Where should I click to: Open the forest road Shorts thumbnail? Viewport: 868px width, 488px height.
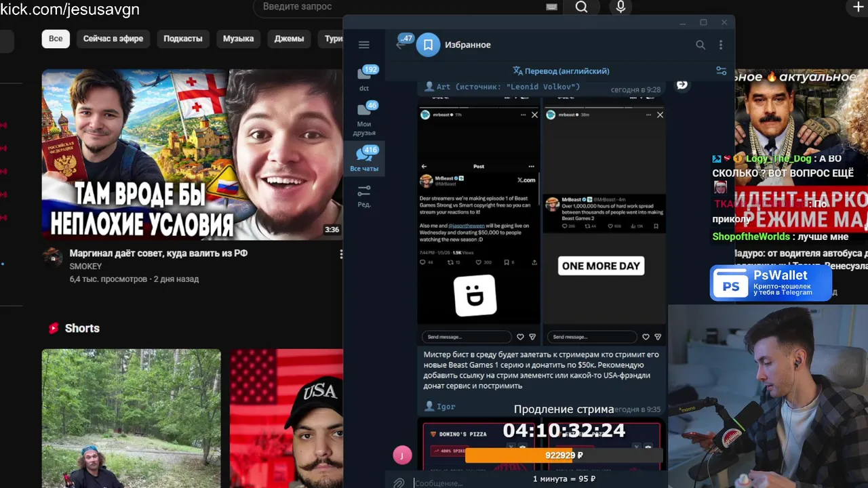[132, 418]
